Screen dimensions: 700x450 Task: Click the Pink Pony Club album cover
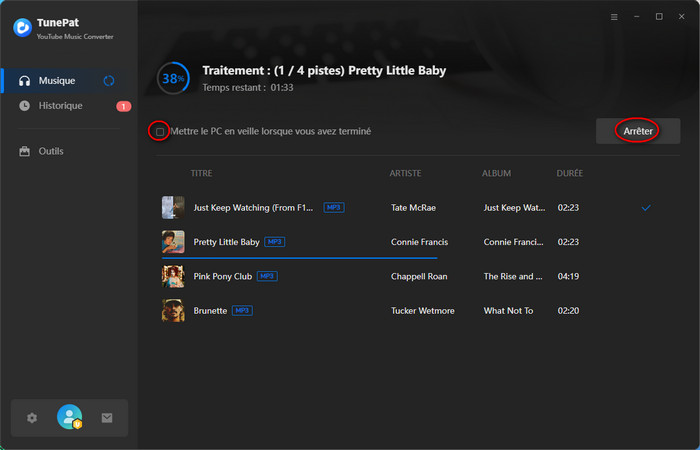(173, 276)
